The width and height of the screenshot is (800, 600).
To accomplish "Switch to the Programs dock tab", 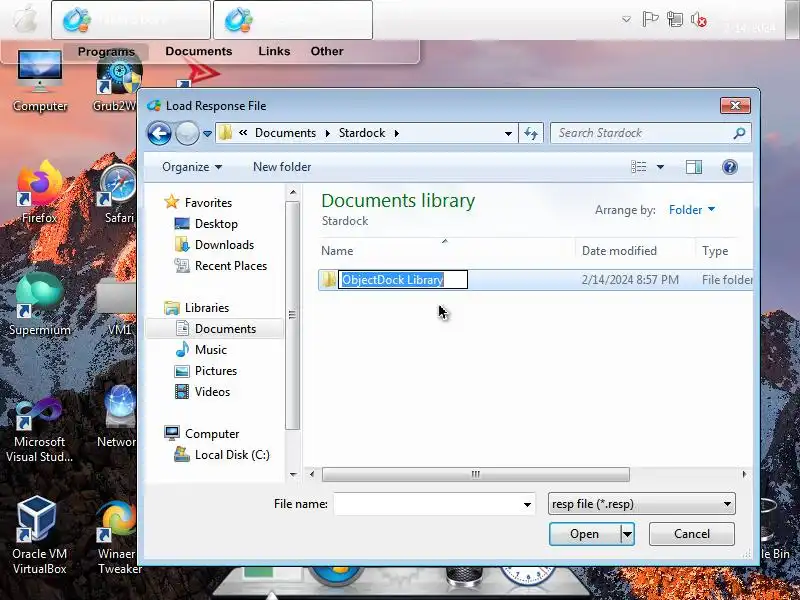I will click(106, 52).
